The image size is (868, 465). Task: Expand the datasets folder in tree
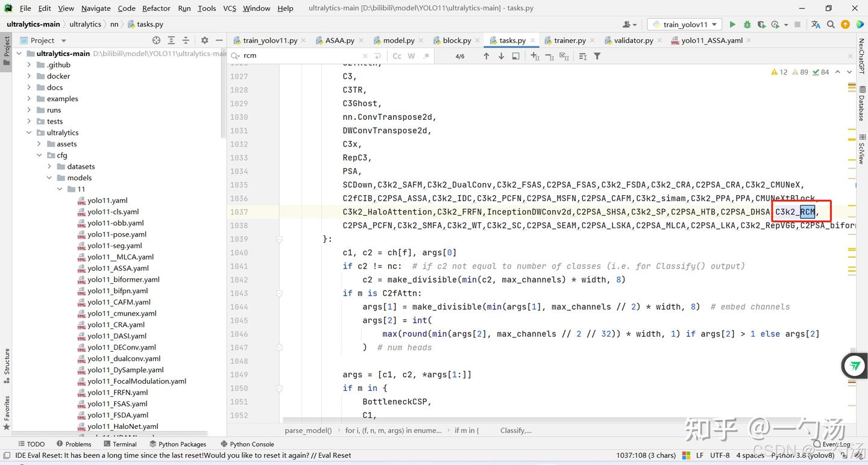point(50,166)
